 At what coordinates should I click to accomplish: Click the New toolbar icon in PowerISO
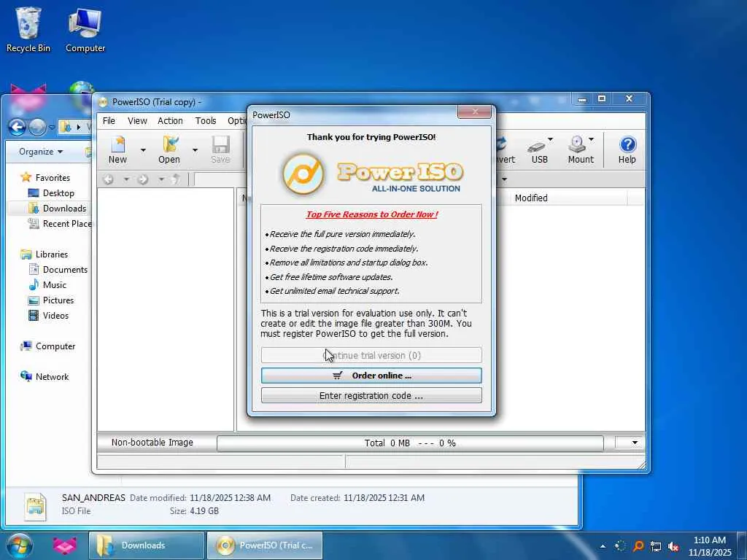pos(117,149)
